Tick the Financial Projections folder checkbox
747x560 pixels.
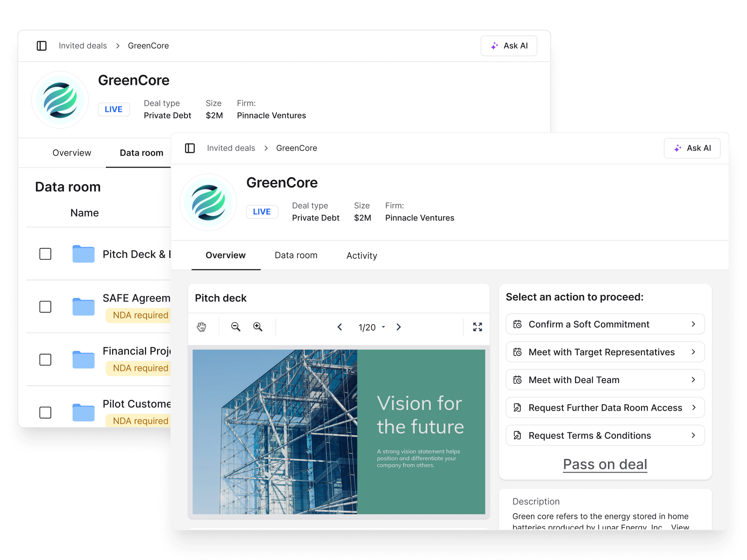pyautogui.click(x=45, y=360)
